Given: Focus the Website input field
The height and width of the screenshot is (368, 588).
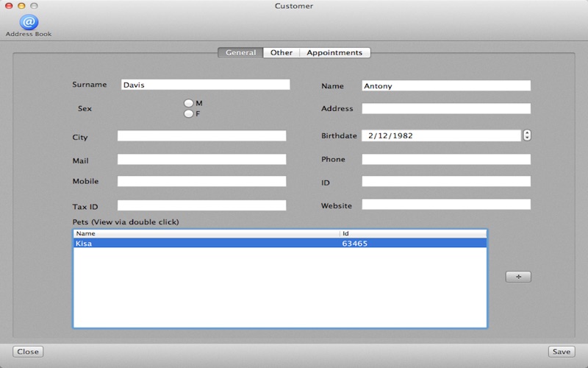Looking at the screenshot, I should 446,205.
